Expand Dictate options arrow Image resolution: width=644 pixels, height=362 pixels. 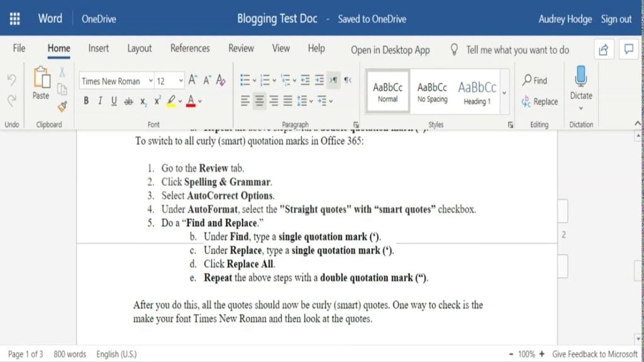click(580, 108)
